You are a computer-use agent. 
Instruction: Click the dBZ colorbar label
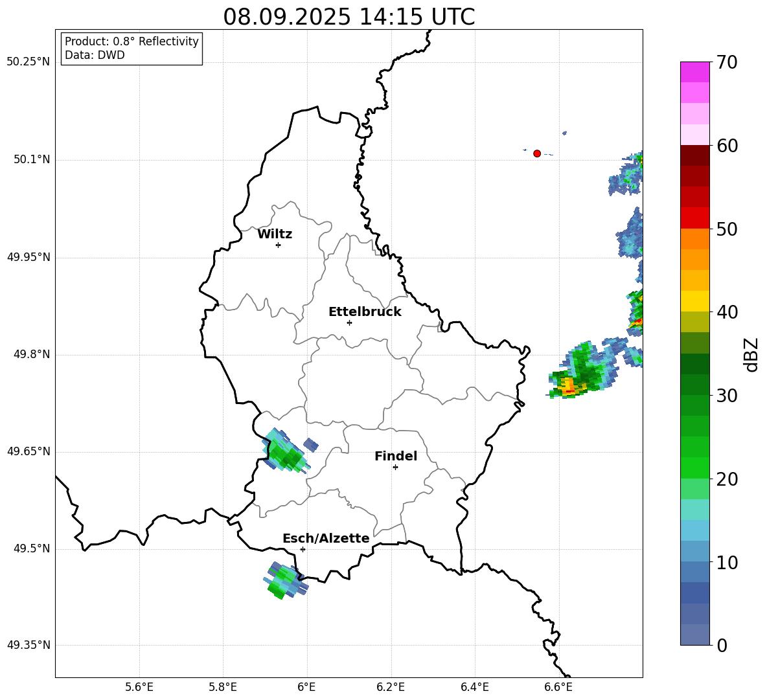pyautogui.click(x=750, y=354)
